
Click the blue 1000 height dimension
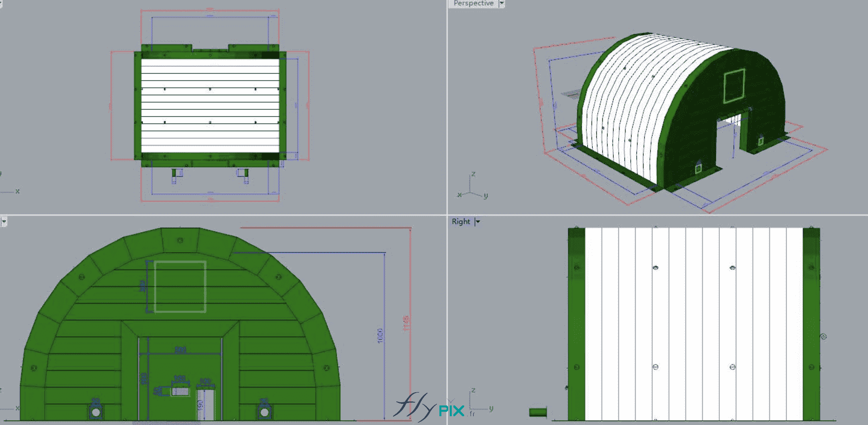[x=380, y=336]
